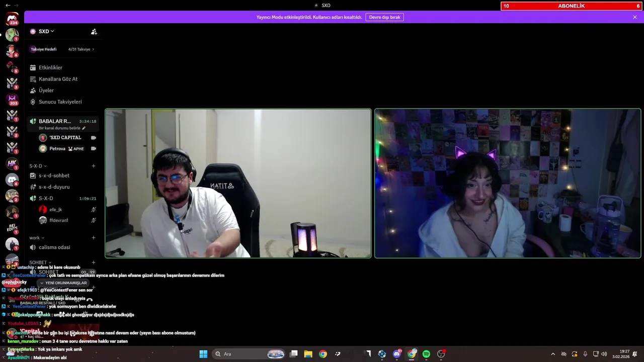Click the pencil icon to edit channel status
Viewport: 644px width, 362px height.
click(84, 128)
